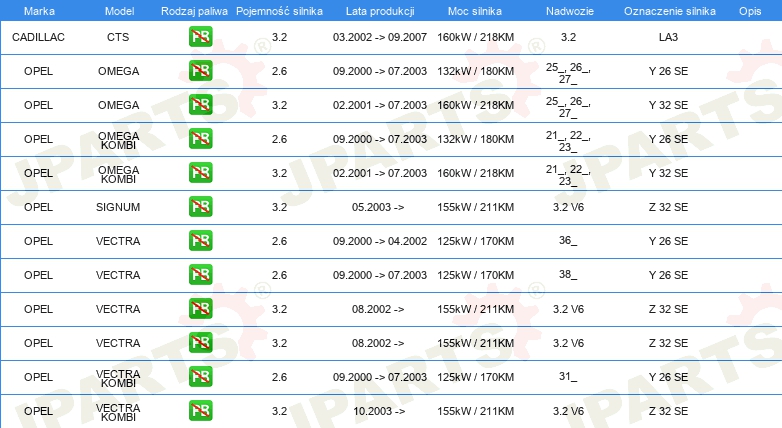Select the fuel icon in the OMEGA KOMBI 3.2 row
Screen dimensions: 782x428
[200, 173]
